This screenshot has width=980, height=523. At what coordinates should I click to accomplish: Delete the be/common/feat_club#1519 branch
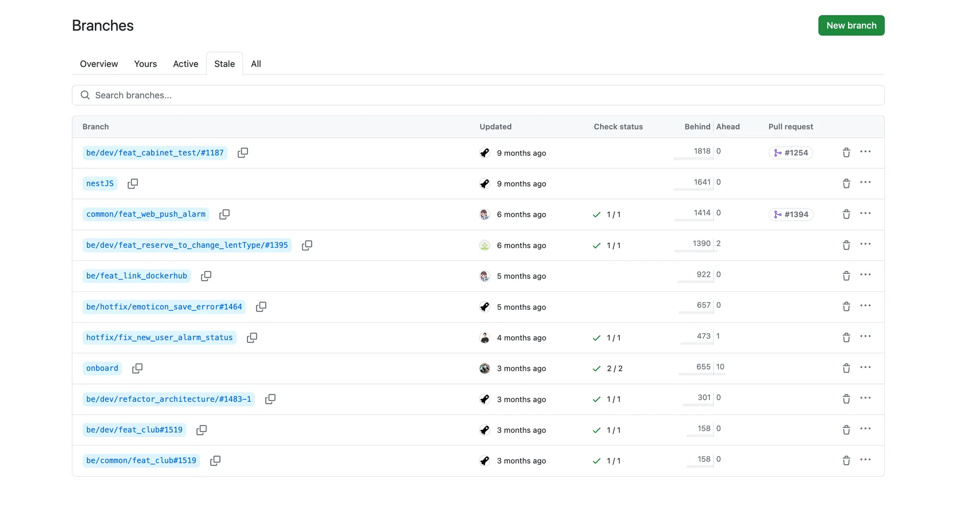[846, 460]
